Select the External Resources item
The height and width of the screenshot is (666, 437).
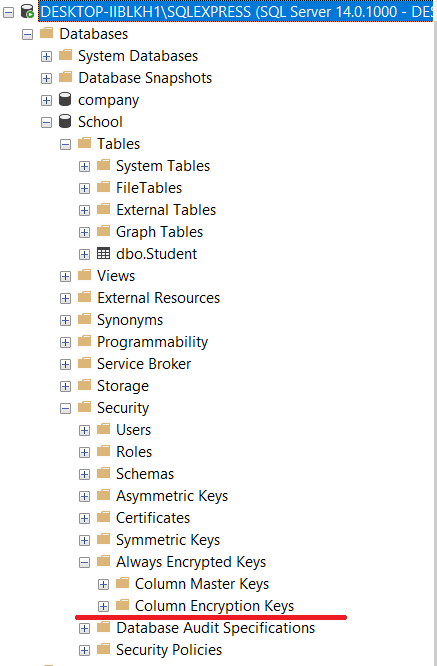click(158, 298)
